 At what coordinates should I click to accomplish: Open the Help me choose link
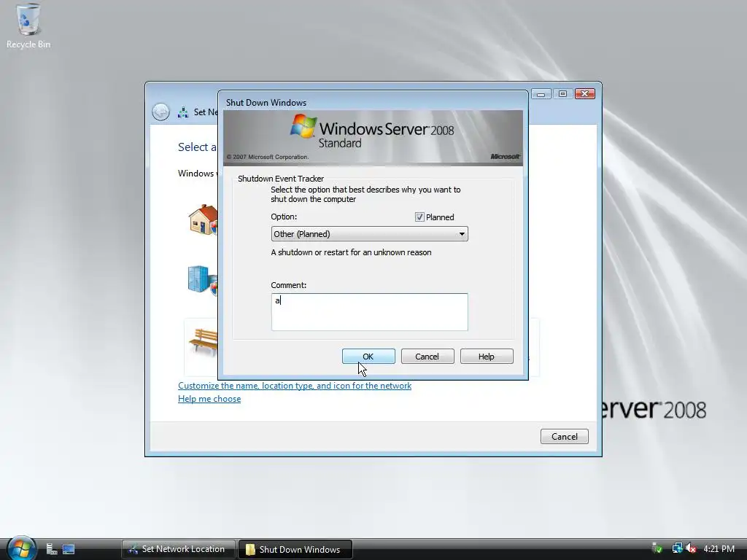click(209, 399)
